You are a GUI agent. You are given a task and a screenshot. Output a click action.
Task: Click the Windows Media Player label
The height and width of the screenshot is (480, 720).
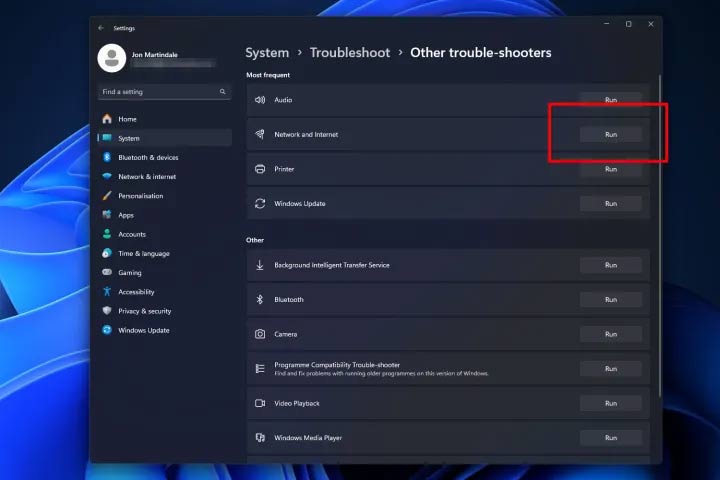coord(308,438)
